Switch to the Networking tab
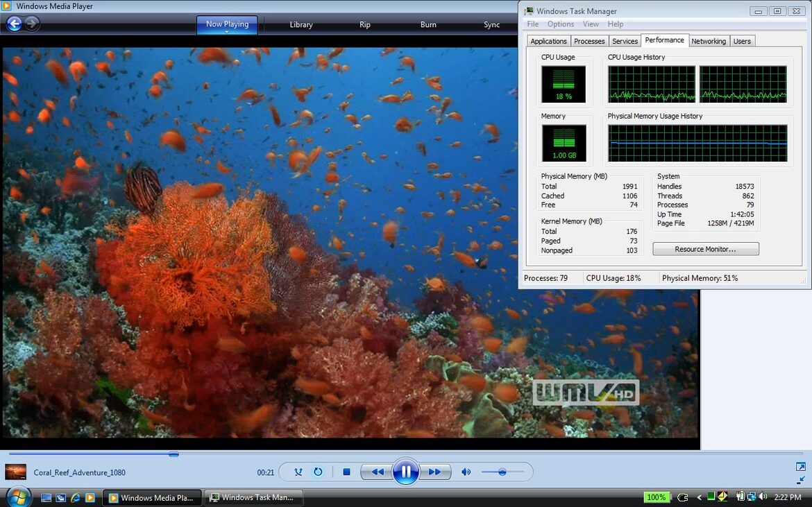812x507 pixels. 709,42
